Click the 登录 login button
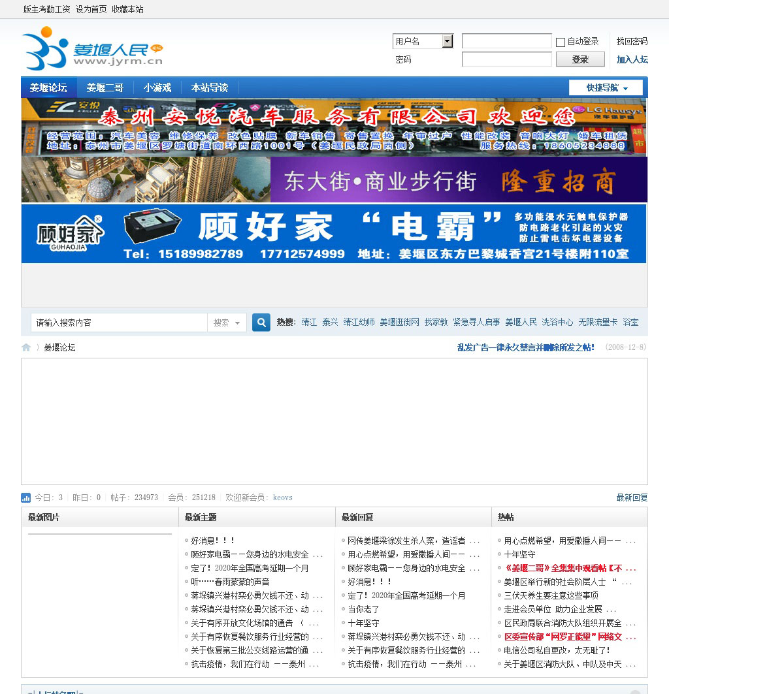This screenshot has height=694, width=784. tap(580, 59)
